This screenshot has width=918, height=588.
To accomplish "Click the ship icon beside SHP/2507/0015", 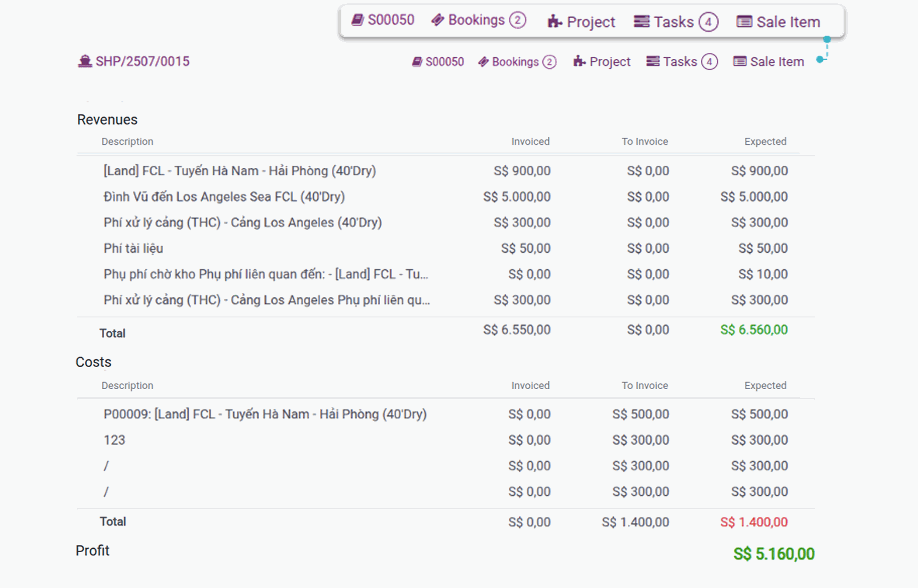I will [x=85, y=61].
